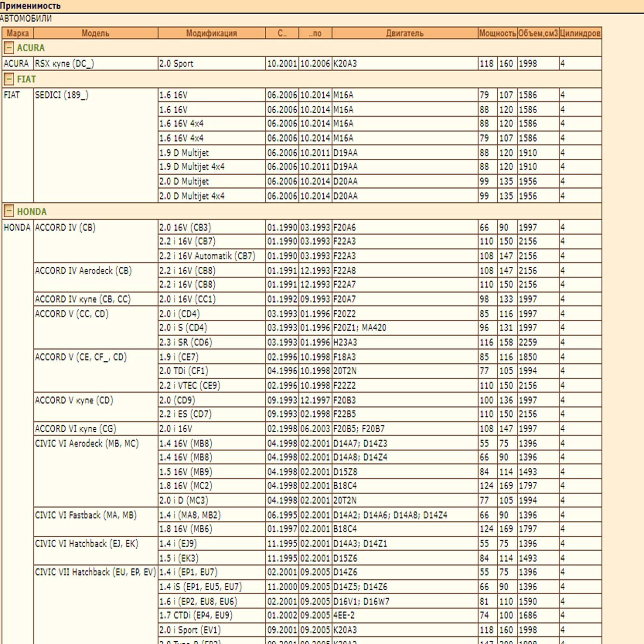Click the Марка column header
644x644 pixels.
click(x=18, y=33)
